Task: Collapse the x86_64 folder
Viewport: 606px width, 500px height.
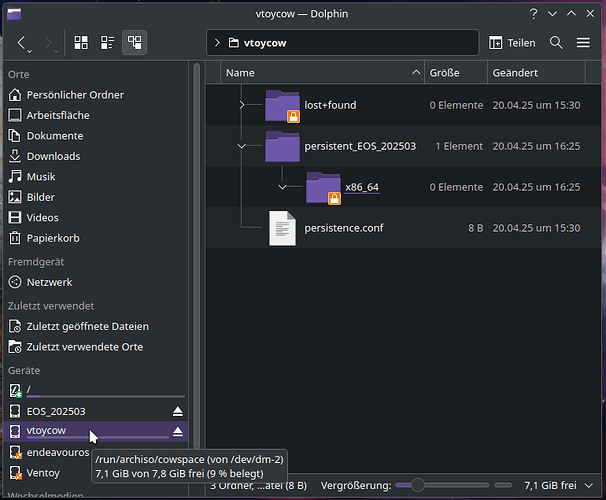Action: 283,187
